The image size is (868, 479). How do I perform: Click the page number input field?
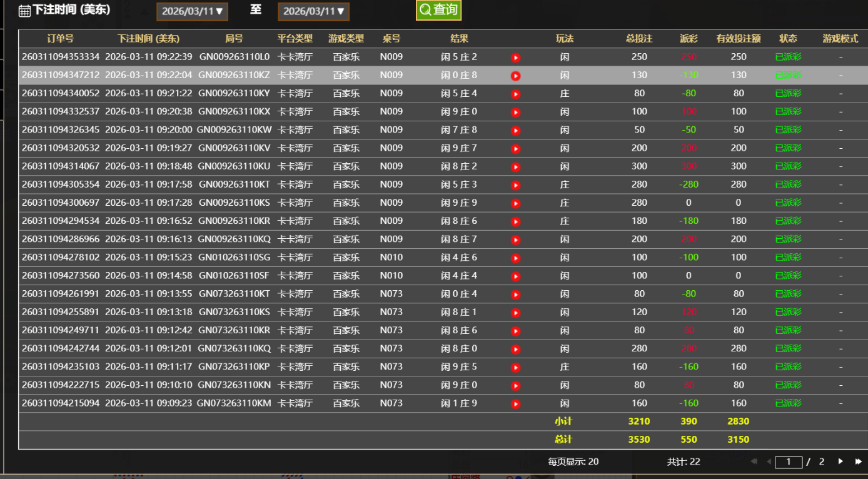[788, 462]
